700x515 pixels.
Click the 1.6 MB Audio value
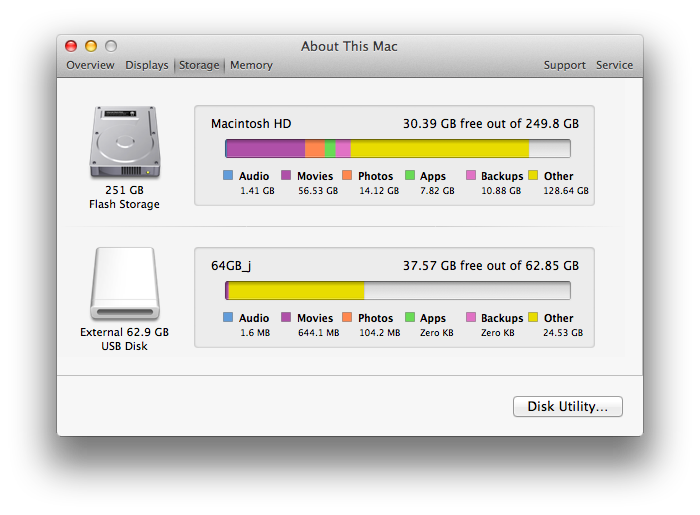[x=255, y=333]
